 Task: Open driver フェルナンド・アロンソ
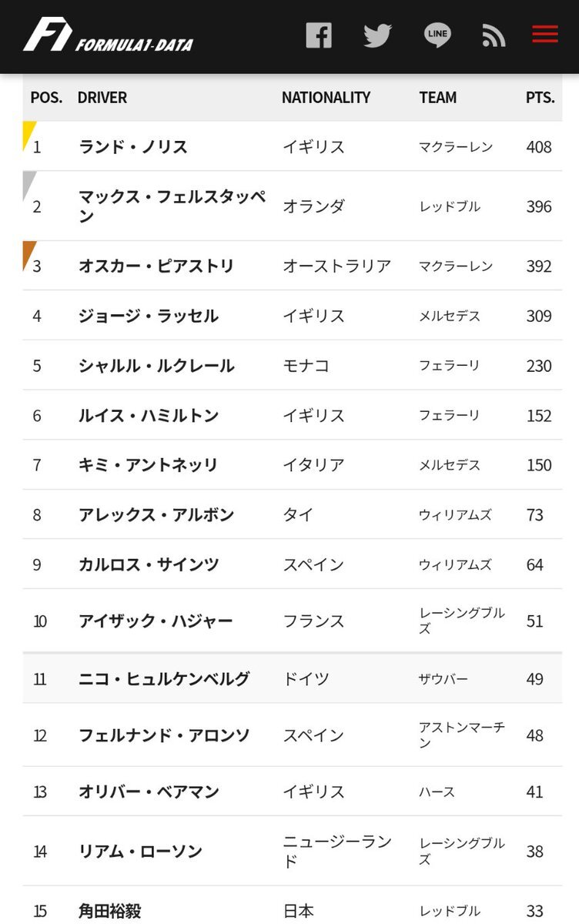tap(164, 735)
